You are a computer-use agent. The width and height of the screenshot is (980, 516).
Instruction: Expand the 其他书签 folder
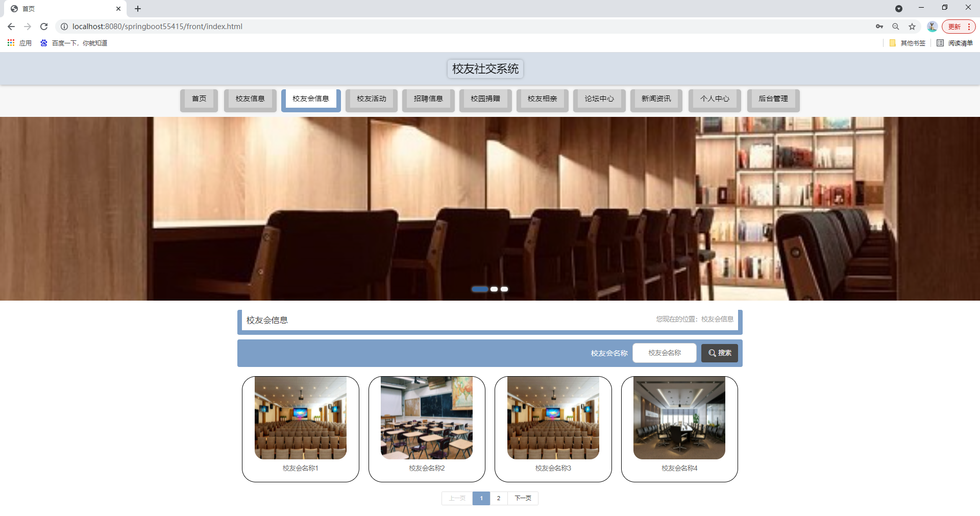pyautogui.click(x=906, y=43)
